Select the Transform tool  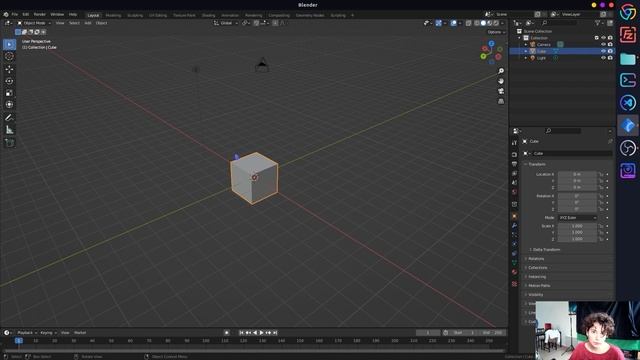[x=9, y=105]
